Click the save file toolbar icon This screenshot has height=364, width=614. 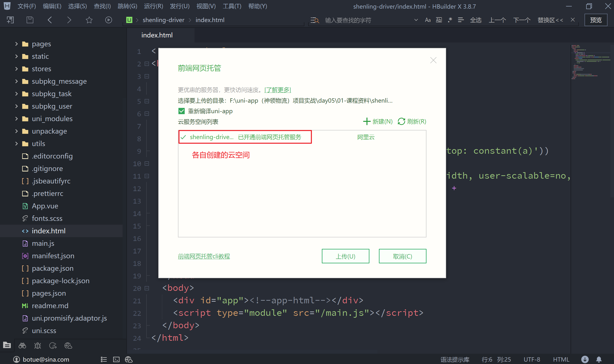coord(30,20)
